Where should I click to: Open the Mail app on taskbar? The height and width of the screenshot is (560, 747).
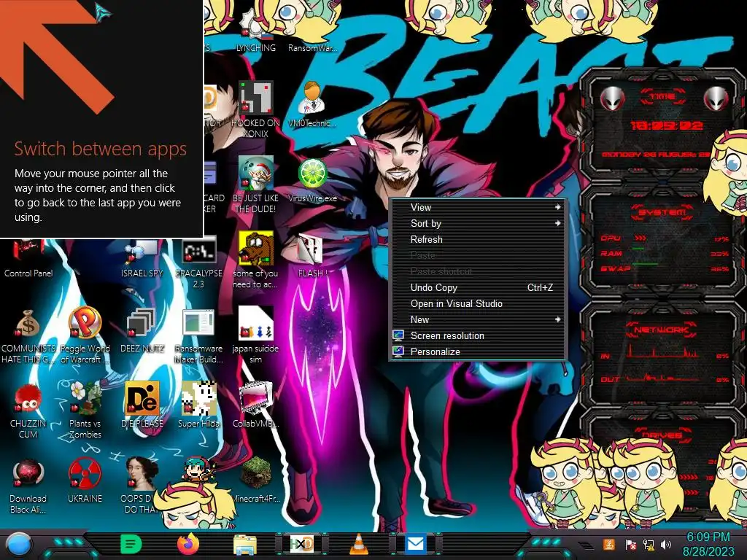pyautogui.click(x=415, y=544)
